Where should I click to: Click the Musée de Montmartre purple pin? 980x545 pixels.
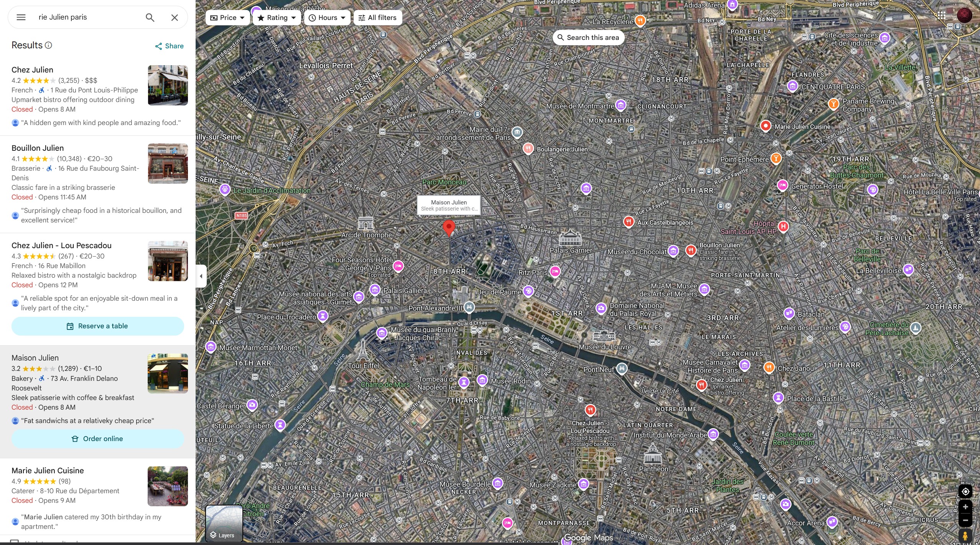pyautogui.click(x=621, y=105)
